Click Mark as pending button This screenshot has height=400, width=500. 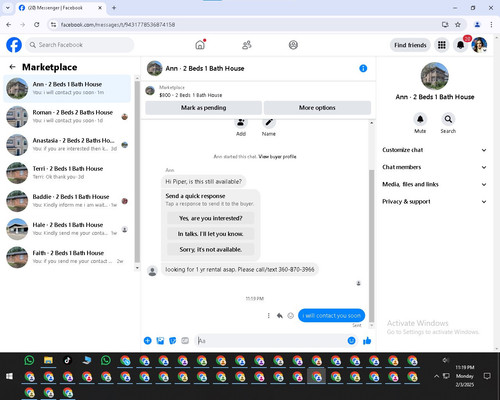coord(203,108)
